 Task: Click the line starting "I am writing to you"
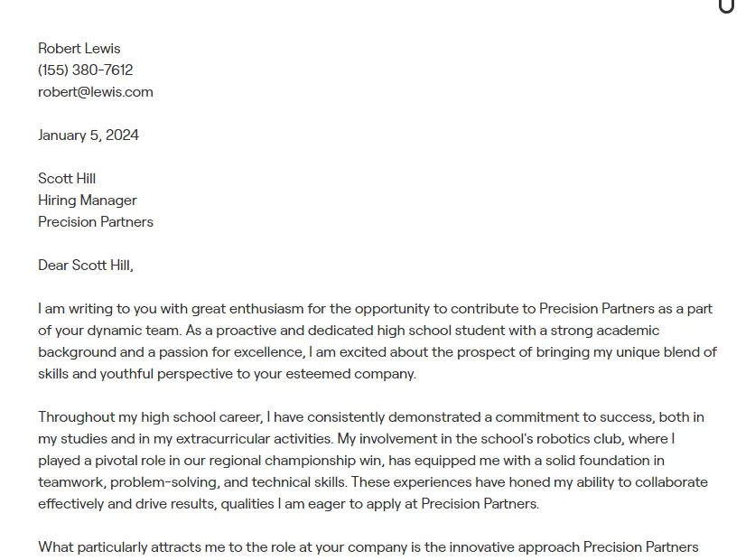375,309
